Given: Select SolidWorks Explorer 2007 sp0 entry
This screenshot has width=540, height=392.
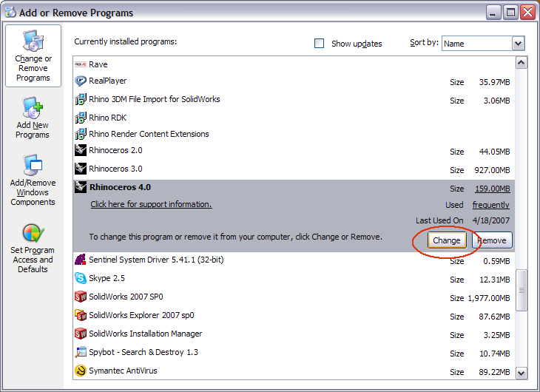Looking at the screenshot, I should pyautogui.click(x=141, y=315).
